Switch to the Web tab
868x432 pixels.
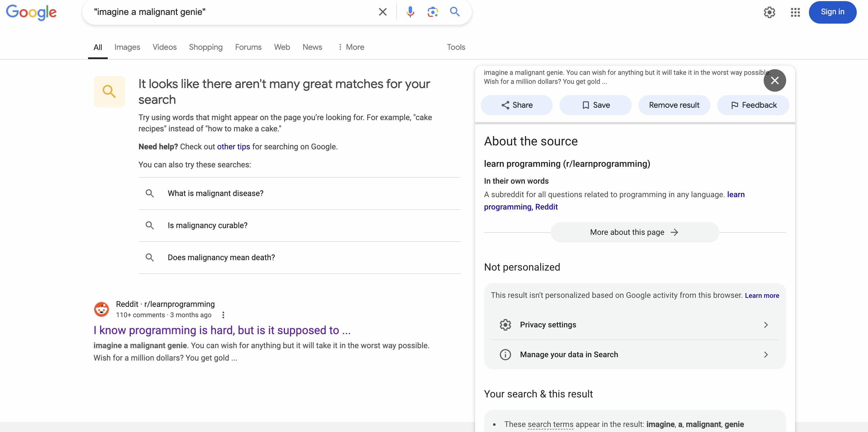[282, 47]
